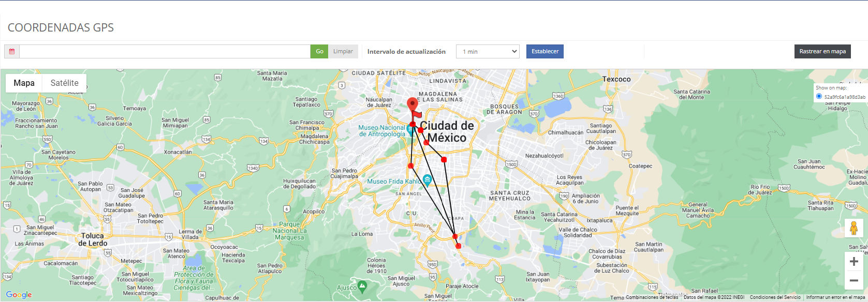Click the Rastrear en mapa button
Screen dimensions: 868x302
click(822, 52)
